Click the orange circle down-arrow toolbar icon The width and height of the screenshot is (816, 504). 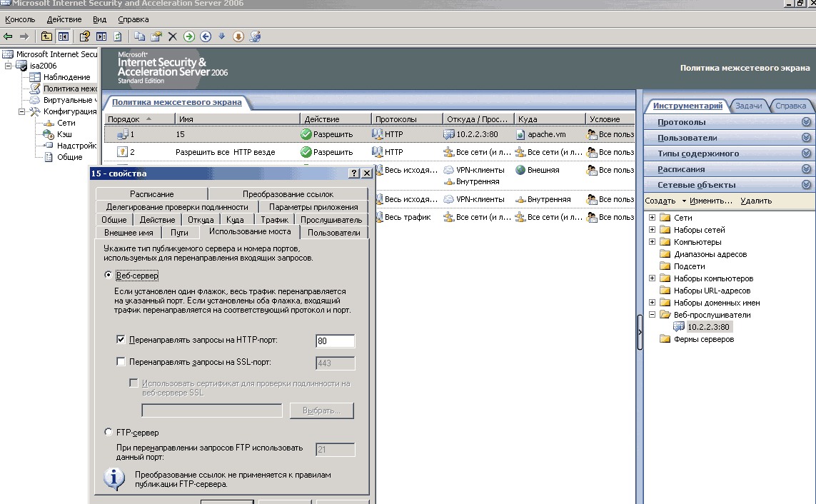(x=238, y=36)
